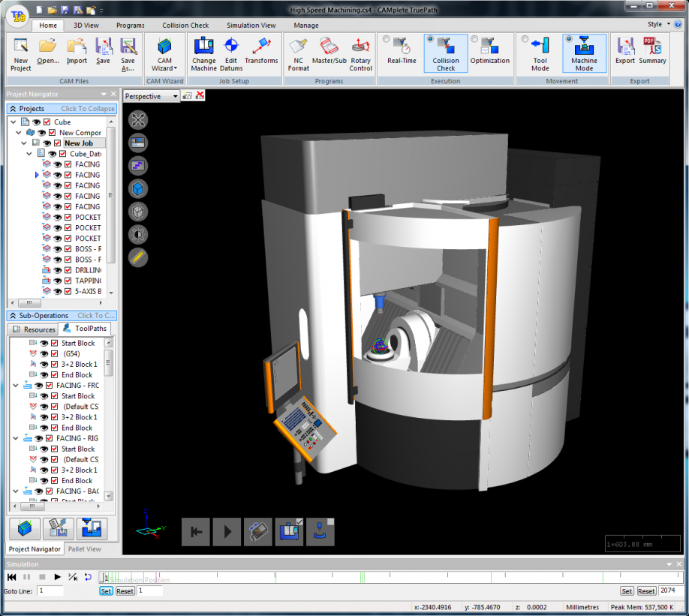Screen dimensions: 689x616
Task: Open the help question mark icon
Action: tap(678, 24)
